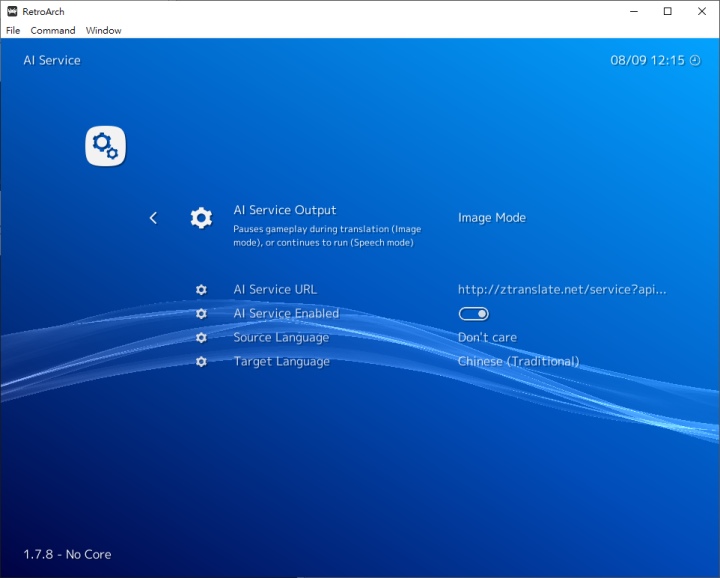Toggle the AI Service Enabled switch
The height and width of the screenshot is (578, 720).
coord(473,314)
